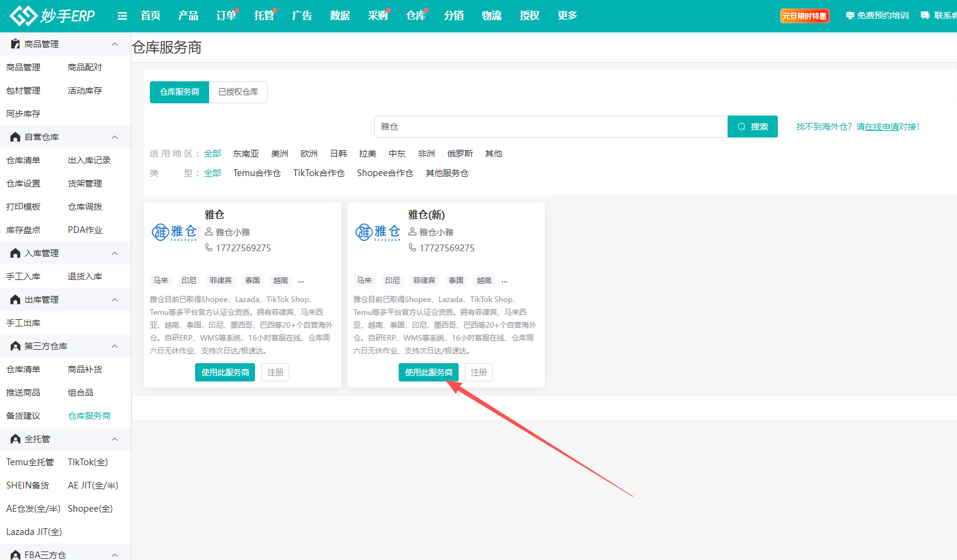Open Lazada JIT(全) in the sidebar
The width and height of the screenshot is (957, 560).
point(34,532)
